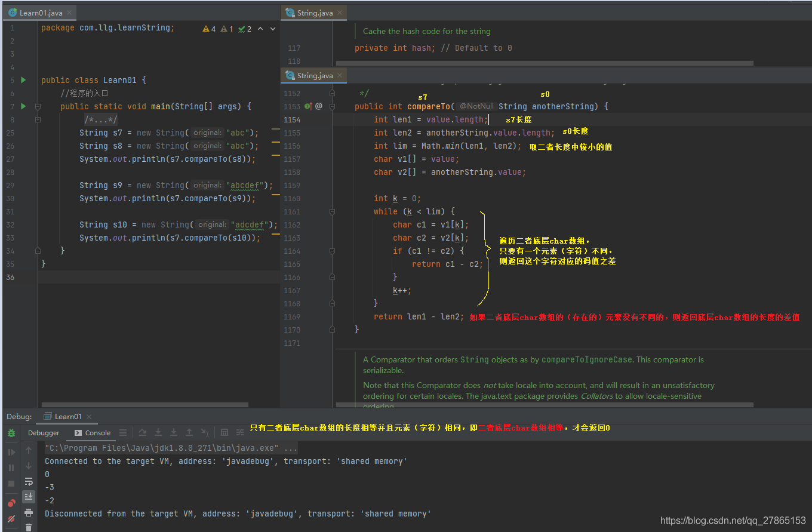Click run gutter arrow beside main method
The image size is (812, 532).
(23, 106)
